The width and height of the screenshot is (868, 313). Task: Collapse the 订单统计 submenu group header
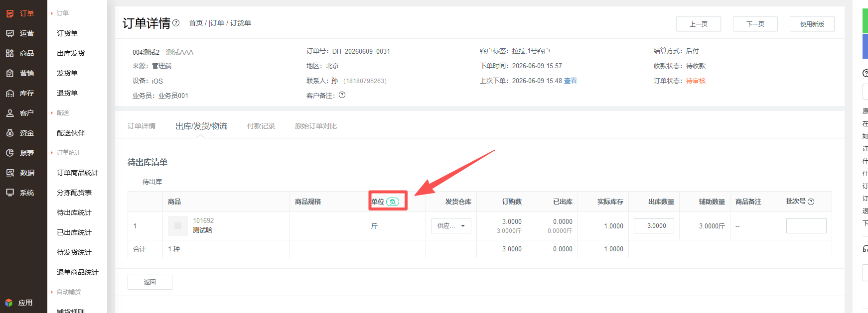[68, 153]
